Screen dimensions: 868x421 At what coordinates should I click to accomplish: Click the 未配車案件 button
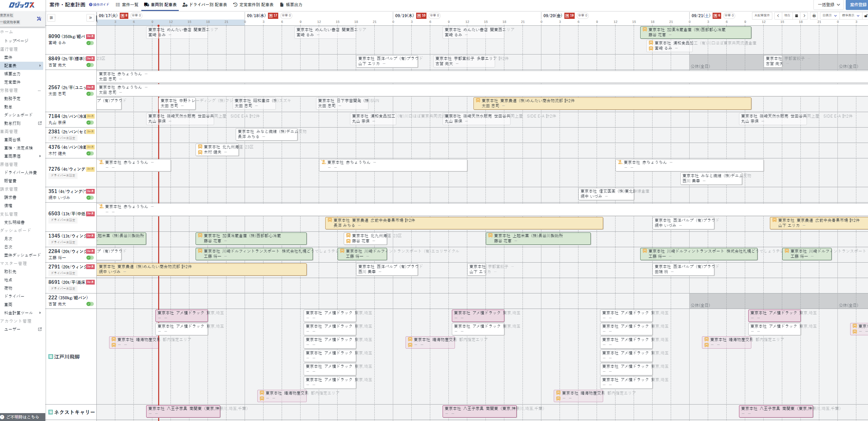pos(762,15)
